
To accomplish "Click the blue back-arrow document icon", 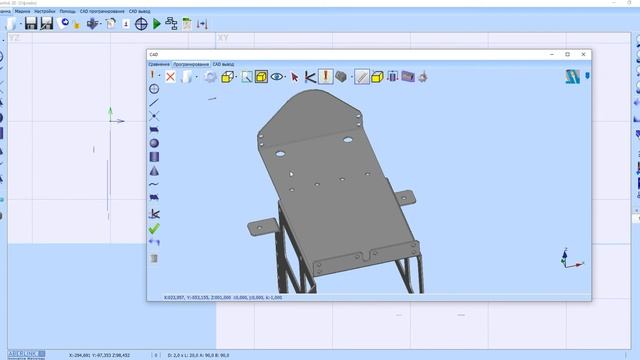I will (x=64, y=23).
